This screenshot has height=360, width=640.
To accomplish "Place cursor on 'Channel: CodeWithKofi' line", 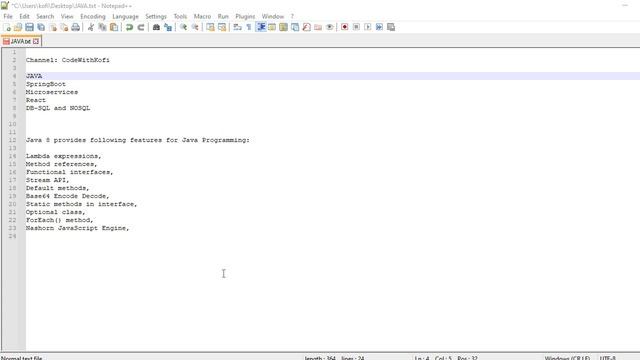I will pos(68,60).
